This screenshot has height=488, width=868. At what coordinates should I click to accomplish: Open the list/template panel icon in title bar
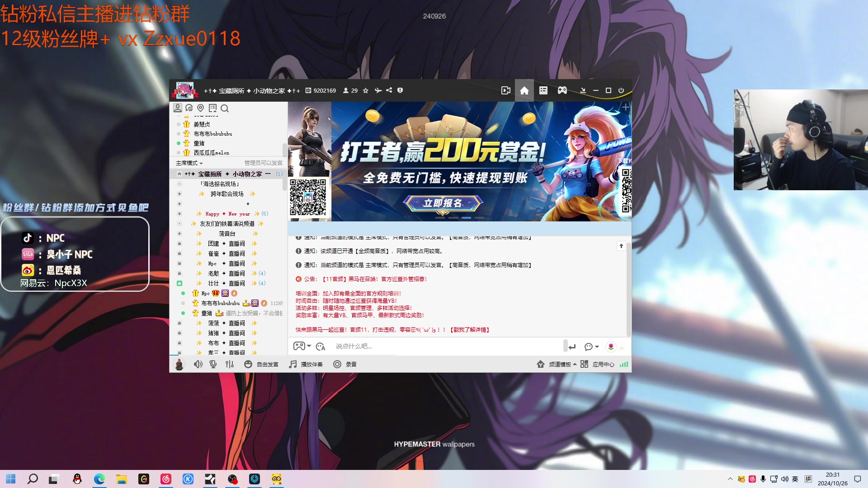click(543, 90)
